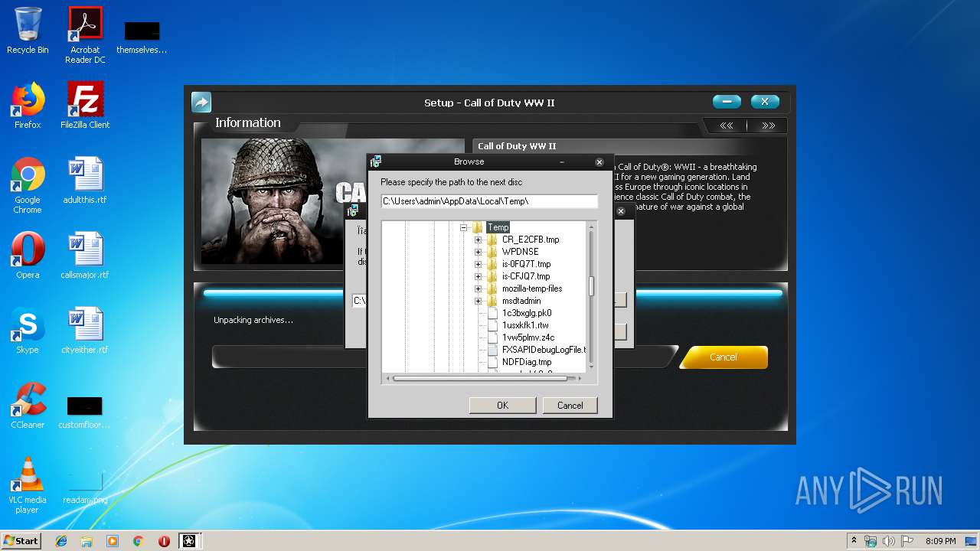This screenshot has height=551, width=980.
Task: Open Google Chrome desktop shortcut
Action: click(x=28, y=185)
